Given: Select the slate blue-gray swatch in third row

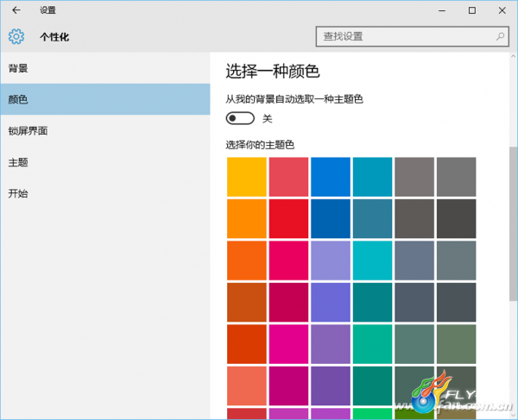Looking at the screenshot, I should click(414, 260).
